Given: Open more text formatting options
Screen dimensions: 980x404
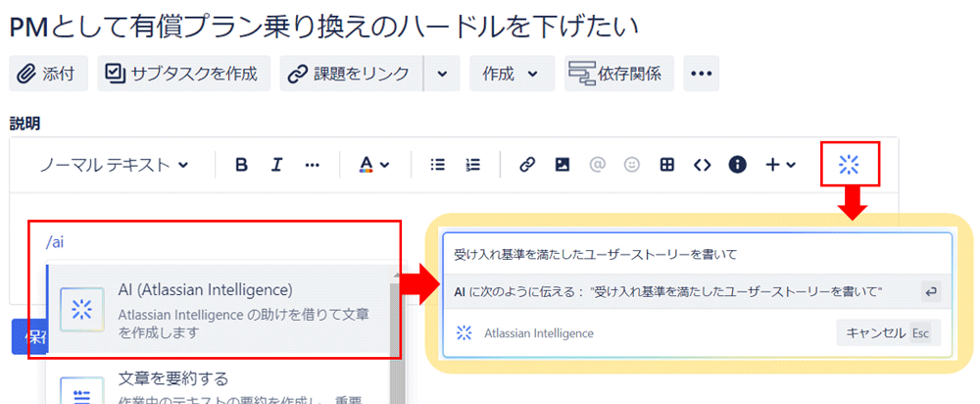Looking at the screenshot, I should tap(313, 165).
